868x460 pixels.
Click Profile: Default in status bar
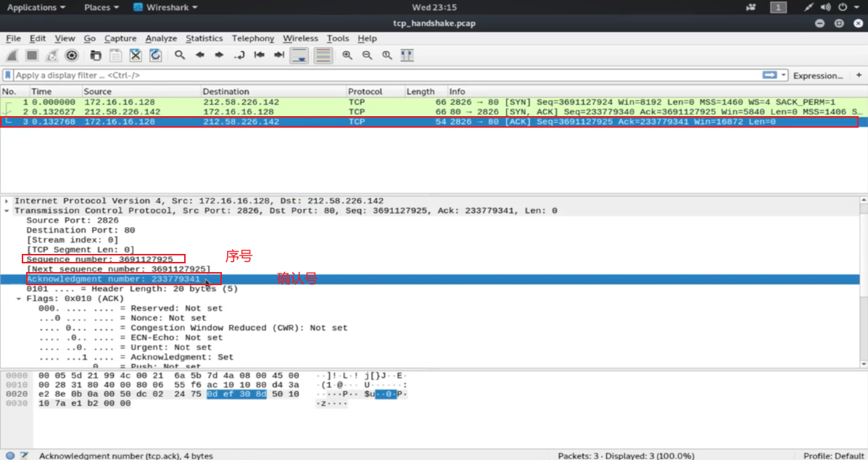pos(834,456)
